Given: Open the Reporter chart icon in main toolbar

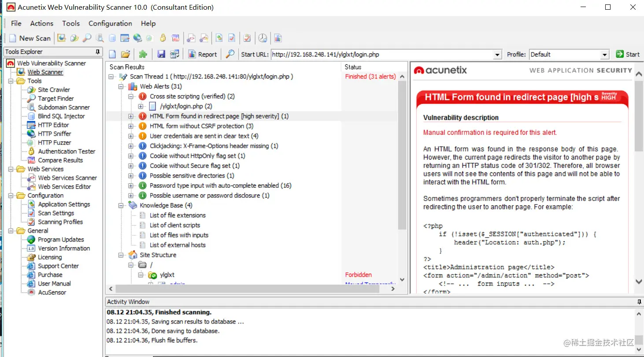Looking at the screenshot, I should (x=278, y=38).
